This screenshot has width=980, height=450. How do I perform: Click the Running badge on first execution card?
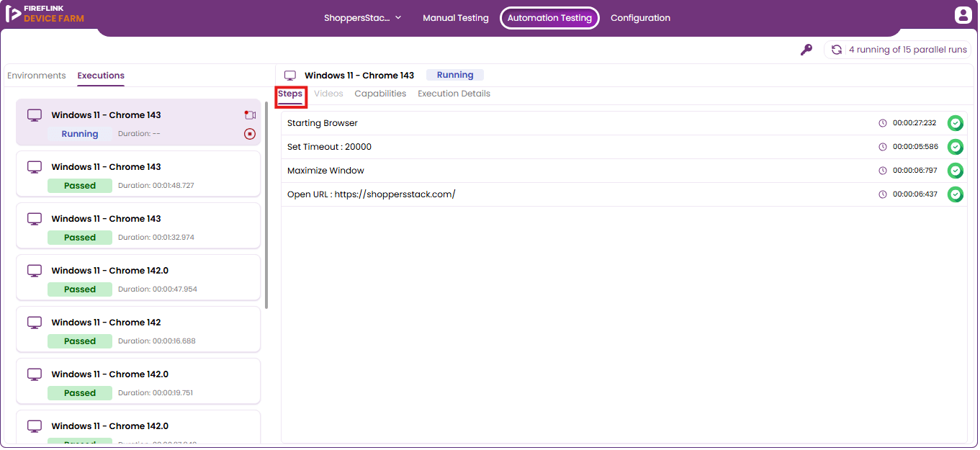[80, 134]
